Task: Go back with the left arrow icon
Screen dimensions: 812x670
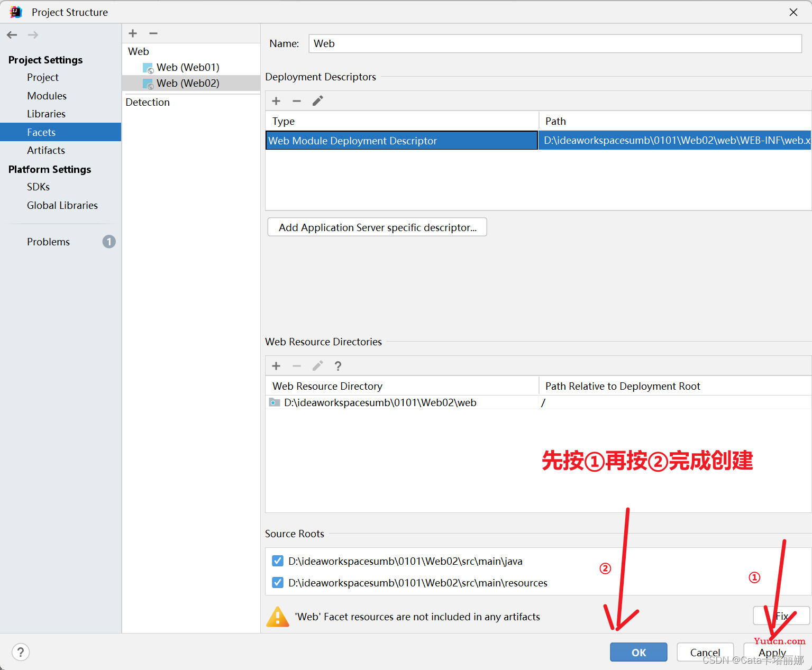Action: pos(12,35)
